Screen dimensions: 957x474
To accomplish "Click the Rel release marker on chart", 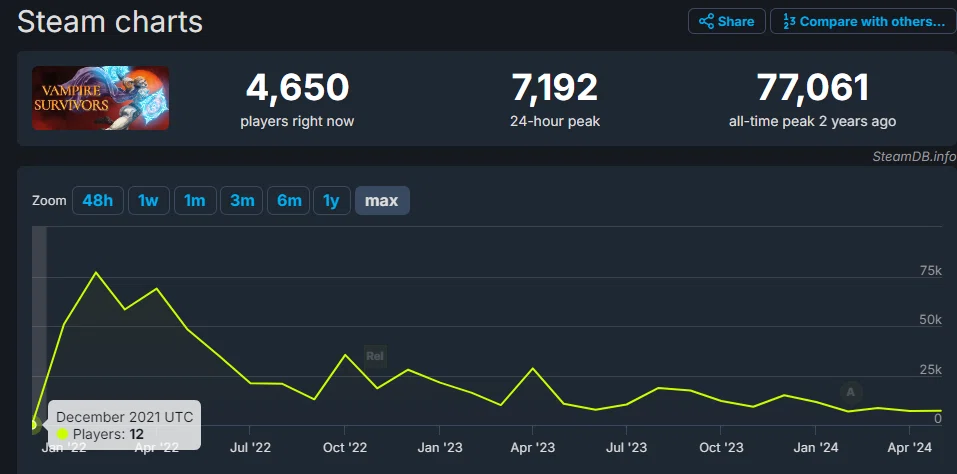I will 375,356.
